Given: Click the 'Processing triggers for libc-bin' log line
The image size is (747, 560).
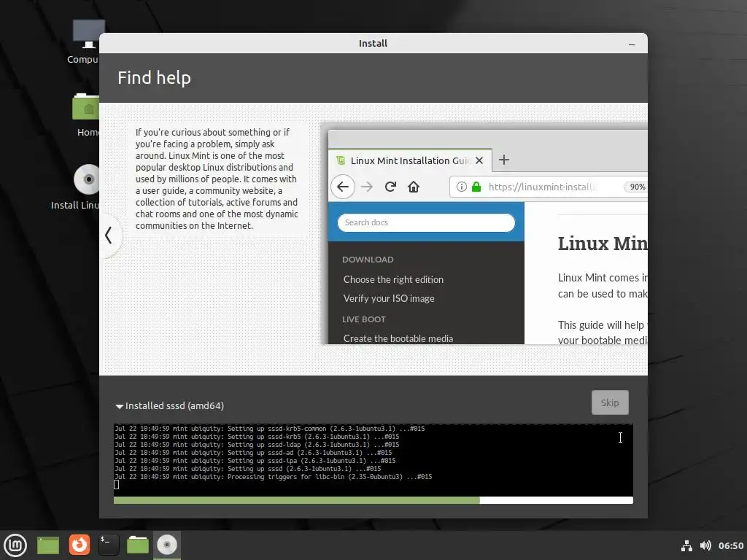Looking at the screenshot, I should point(274,477).
